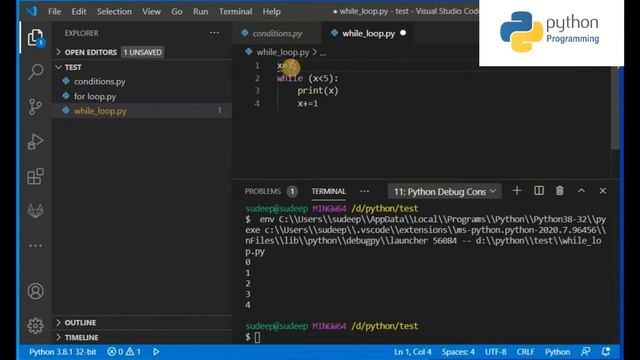
Task: Maximize the panel with up chevron
Action: pyautogui.click(x=581, y=191)
